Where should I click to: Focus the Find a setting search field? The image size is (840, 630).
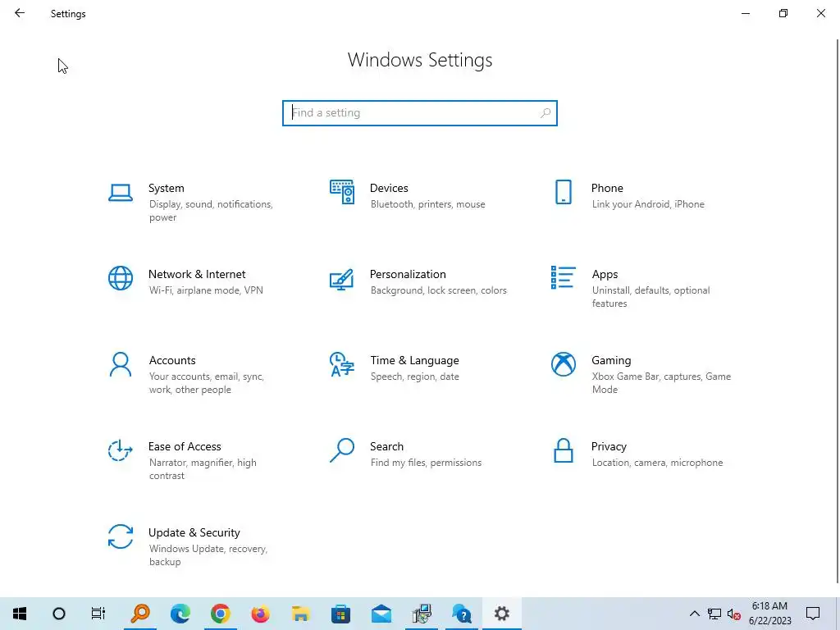click(x=420, y=113)
